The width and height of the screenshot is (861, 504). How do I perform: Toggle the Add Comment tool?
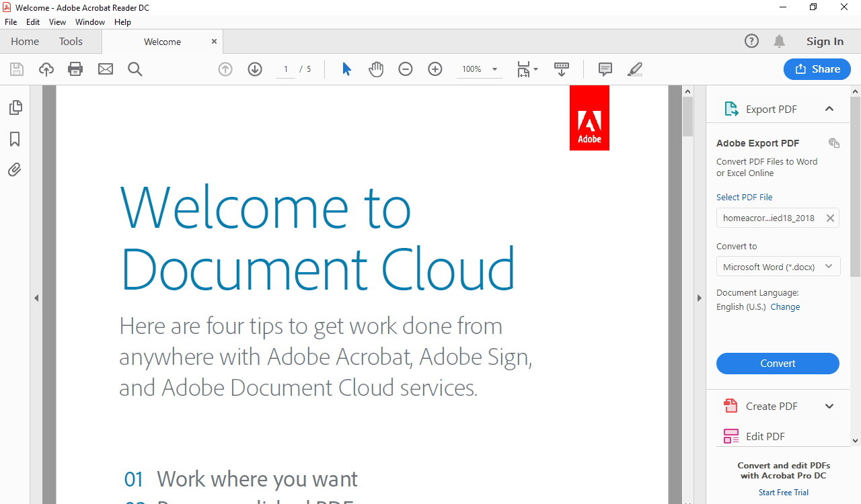click(604, 69)
